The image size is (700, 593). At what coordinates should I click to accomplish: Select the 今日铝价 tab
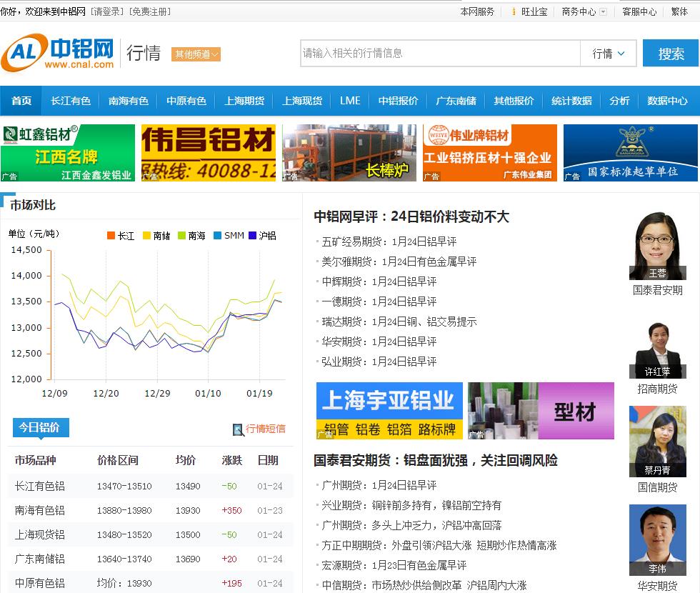[39, 428]
